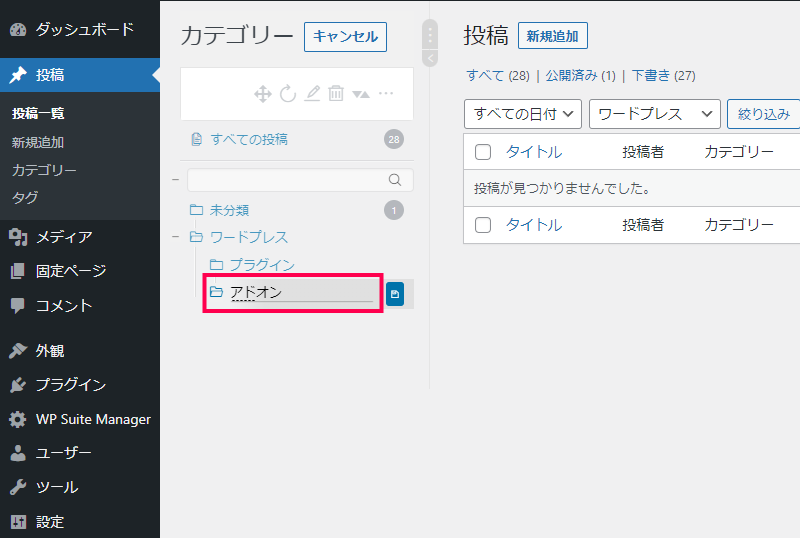The height and width of the screenshot is (538, 800).
Task: Click 投稿が見つかりませんでした。 message
Action: pos(562,188)
